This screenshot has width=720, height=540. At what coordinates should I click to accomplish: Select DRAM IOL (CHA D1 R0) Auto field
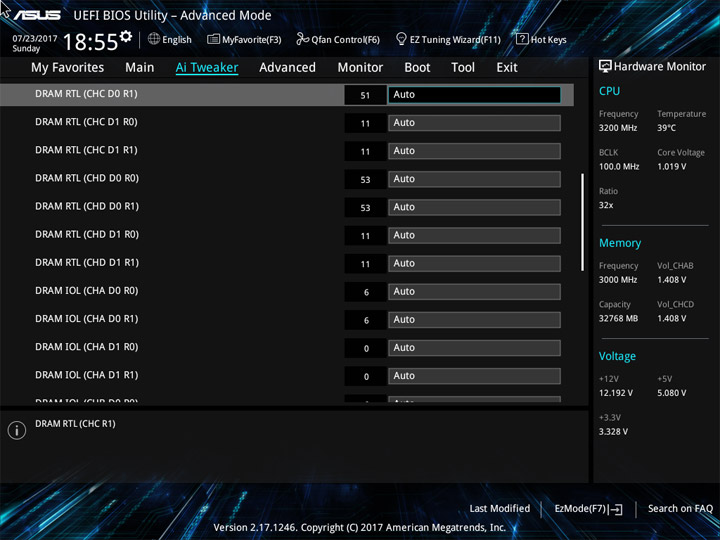click(x=474, y=348)
